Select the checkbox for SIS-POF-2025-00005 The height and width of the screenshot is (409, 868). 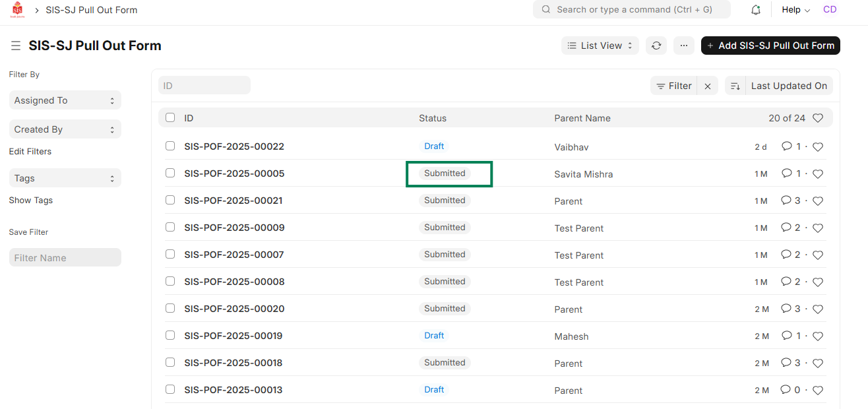pos(170,173)
